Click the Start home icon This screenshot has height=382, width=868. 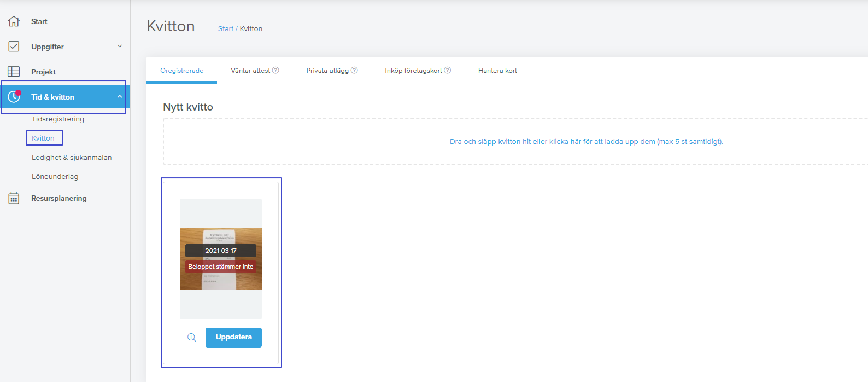pos(14,21)
